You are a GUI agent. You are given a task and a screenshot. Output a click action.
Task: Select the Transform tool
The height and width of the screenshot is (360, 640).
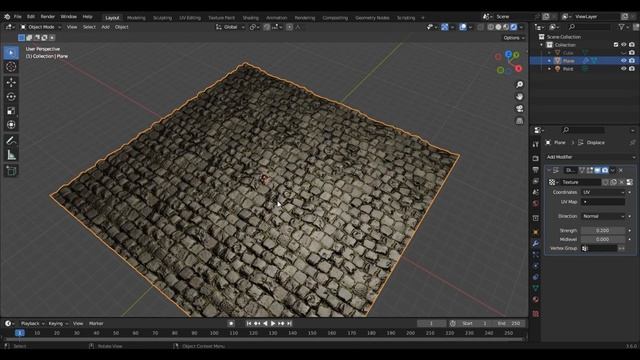11,125
